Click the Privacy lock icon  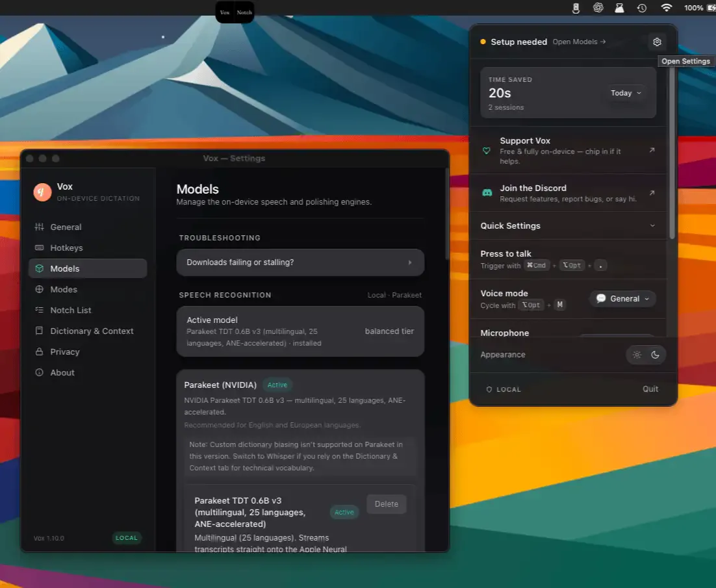coord(39,352)
